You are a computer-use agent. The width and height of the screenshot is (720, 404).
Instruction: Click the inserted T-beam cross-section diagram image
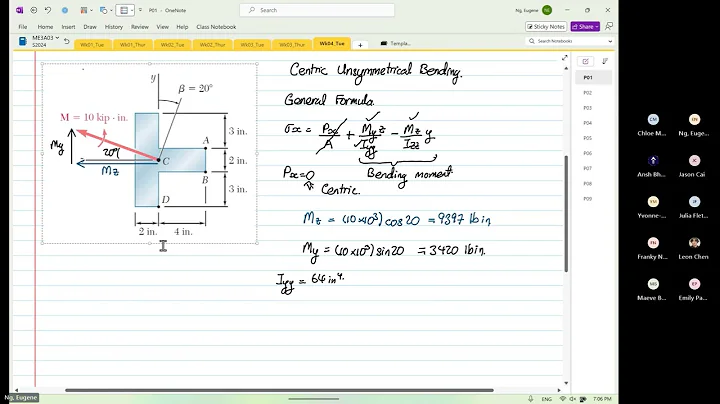click(150, 153)
